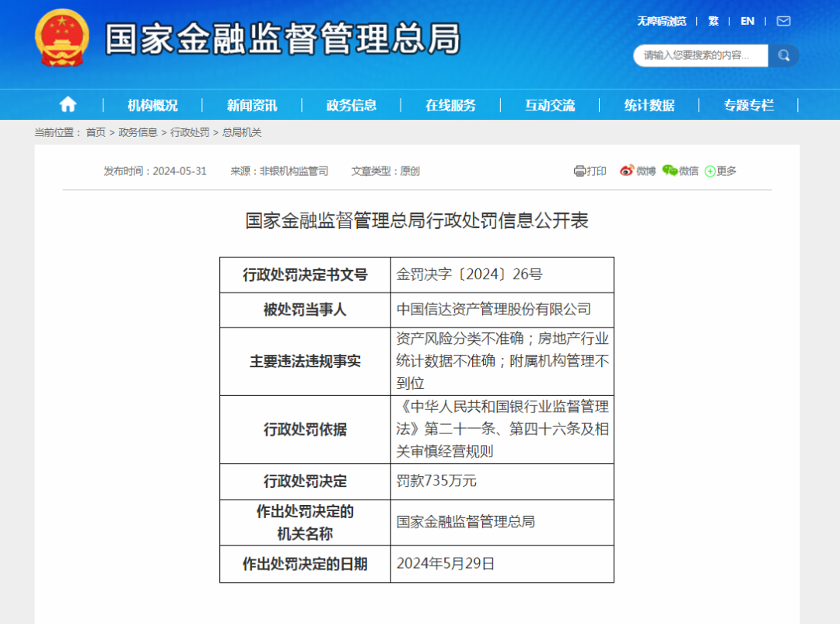Open the 新闻资讯 menu
The width and height of the screenshot is (840, 624).
pos(252,105)
